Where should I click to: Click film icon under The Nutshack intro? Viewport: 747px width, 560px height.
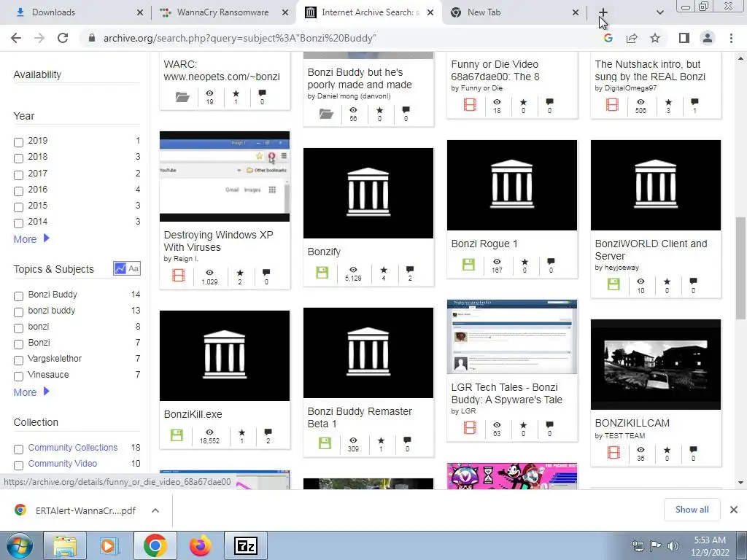coord(612,105)
